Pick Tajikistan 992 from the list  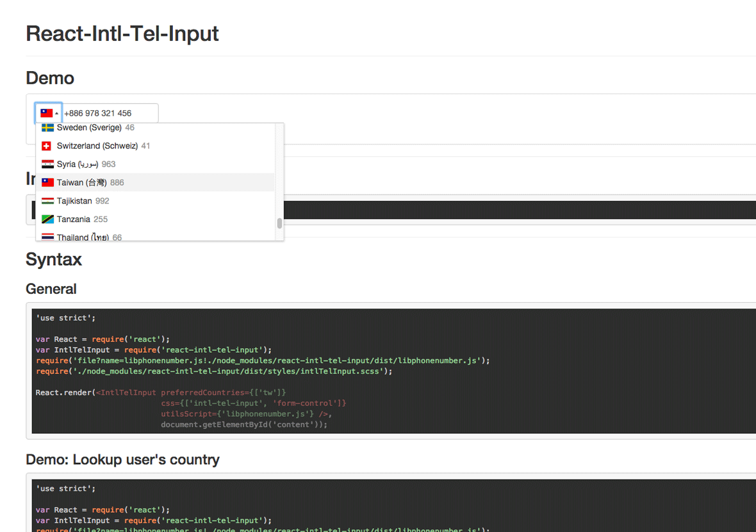coord(155,201)
